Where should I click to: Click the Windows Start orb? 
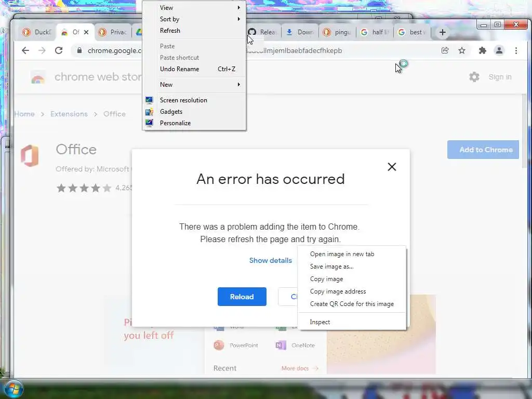click(14, 389)
